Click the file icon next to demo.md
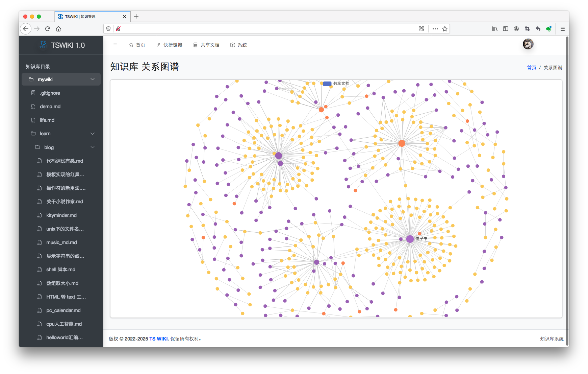The image size is (588, 374). (x=33, y=106)
